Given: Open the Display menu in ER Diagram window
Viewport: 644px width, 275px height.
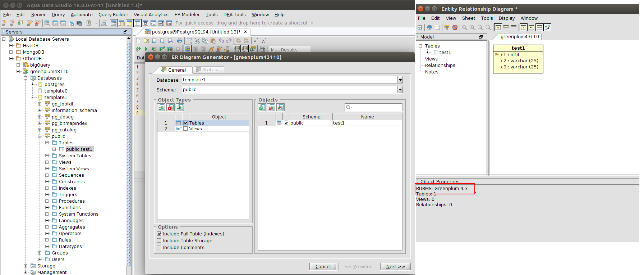Looking at the screenshot, I should [507, 18].
